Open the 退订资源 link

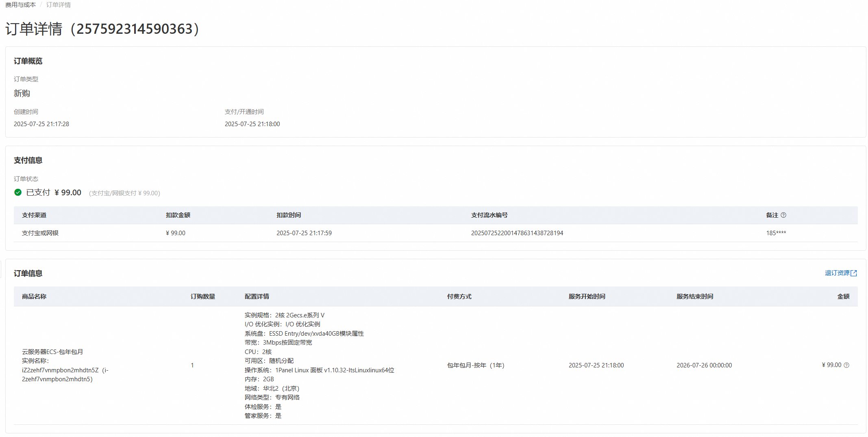tap(837, 273)
